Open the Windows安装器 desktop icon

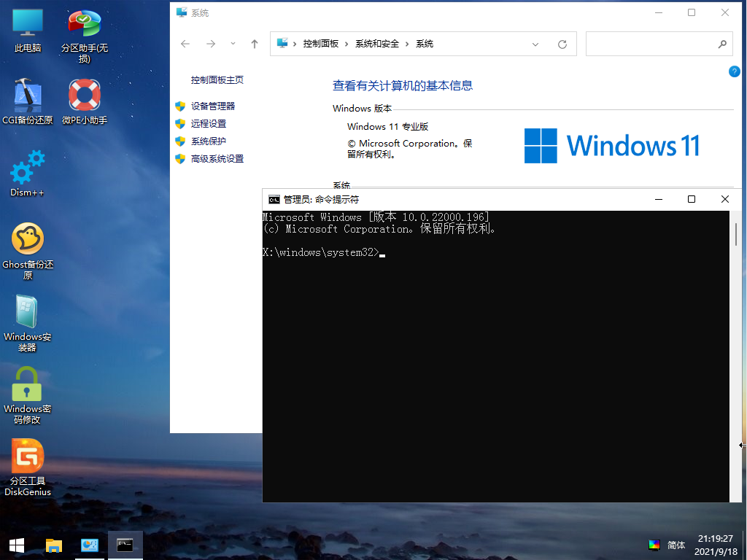[28, 323]
